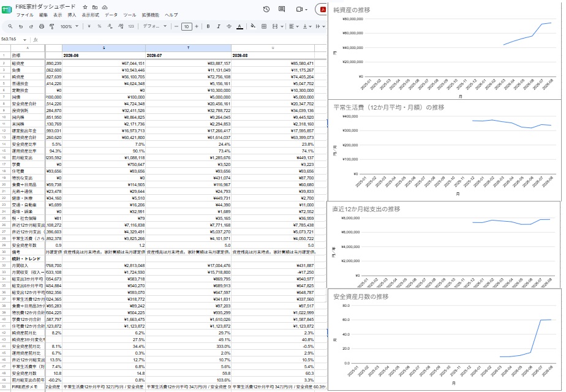
Task: Increase font size with plus button
Action: [x=197, y=26]
